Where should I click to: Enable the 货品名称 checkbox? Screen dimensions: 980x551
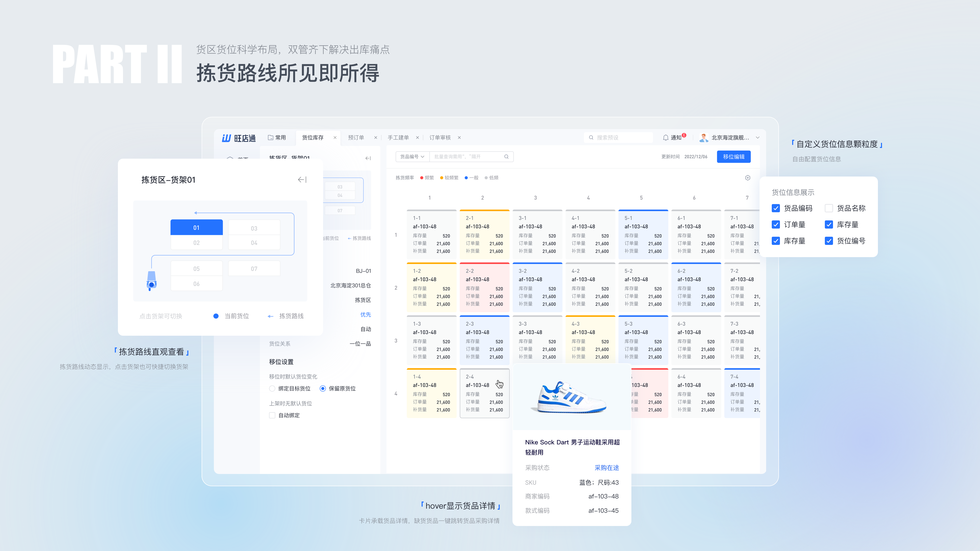829,208
